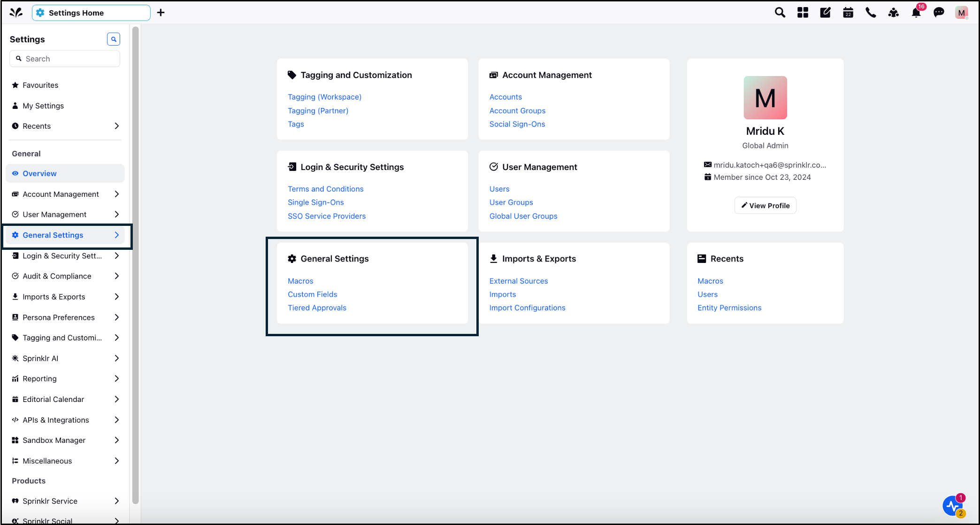Image resolution: width=980 pixels, height=525 pixels.
Task: Open the Import Configurations link
Action: 527,308
